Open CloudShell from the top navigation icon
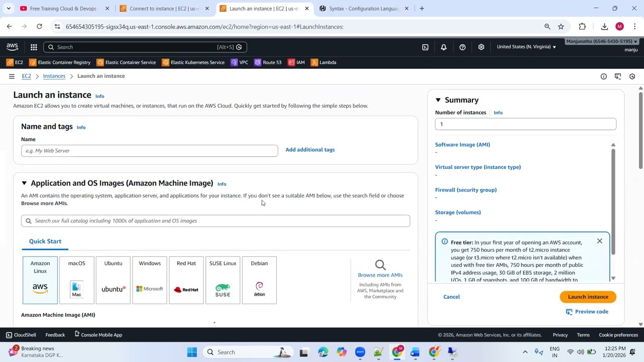This screenshot has height=362, width=644. click(425, 47)
